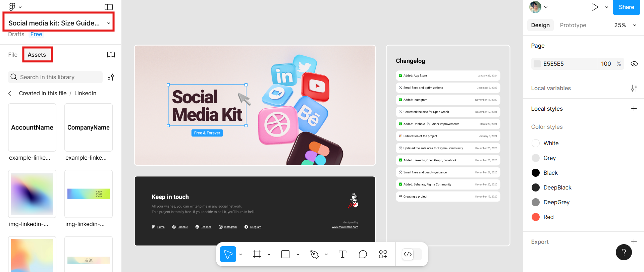Select the Move tool
The image size is (644, 272).
[228, 254]
